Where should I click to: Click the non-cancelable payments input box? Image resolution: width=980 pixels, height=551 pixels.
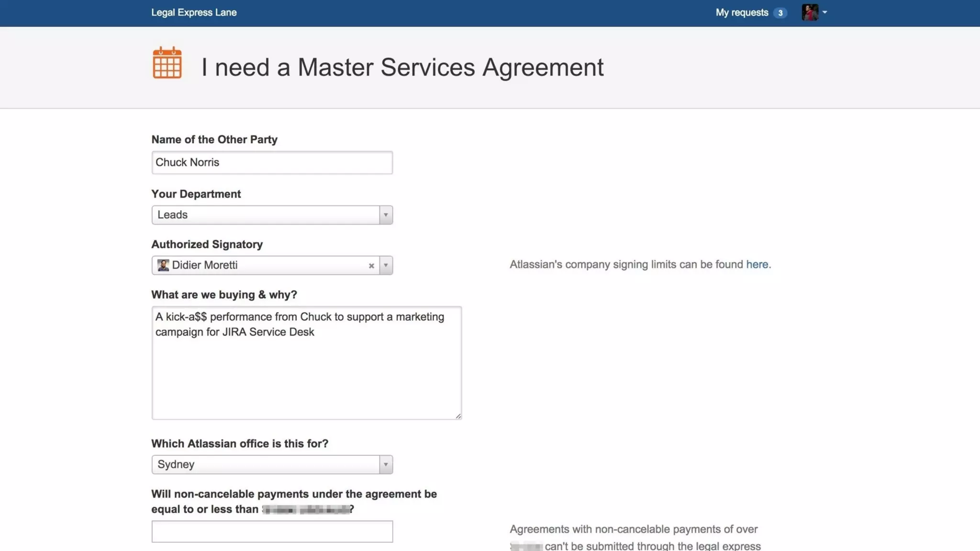click(272, 531)
